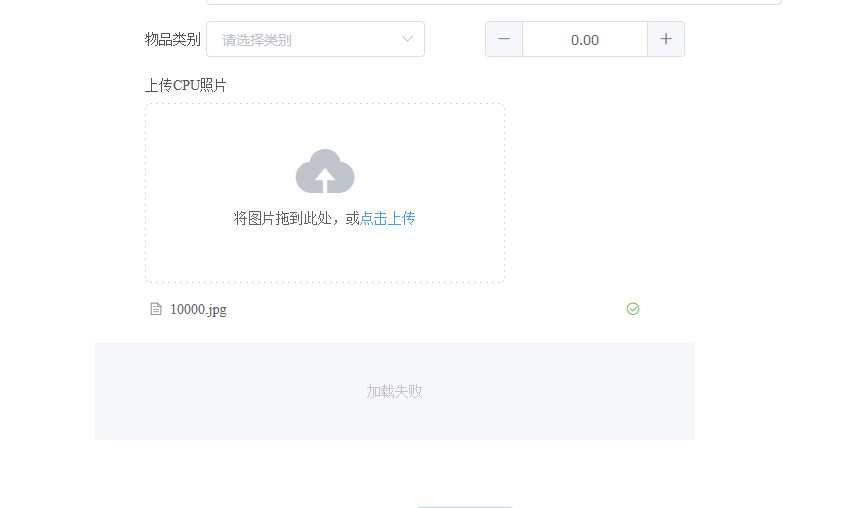
Task: Focus the 0.00 numeric input field
Action: pos(585,39)
